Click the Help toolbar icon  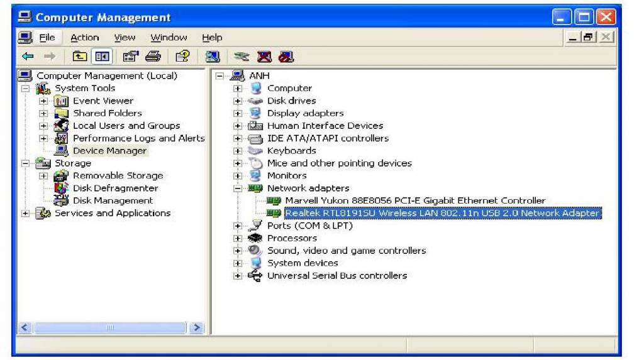182,57
